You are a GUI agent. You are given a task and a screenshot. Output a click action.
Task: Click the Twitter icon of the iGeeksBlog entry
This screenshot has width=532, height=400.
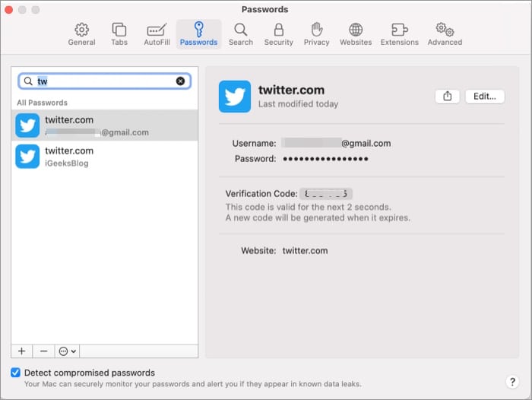(27, 156)
